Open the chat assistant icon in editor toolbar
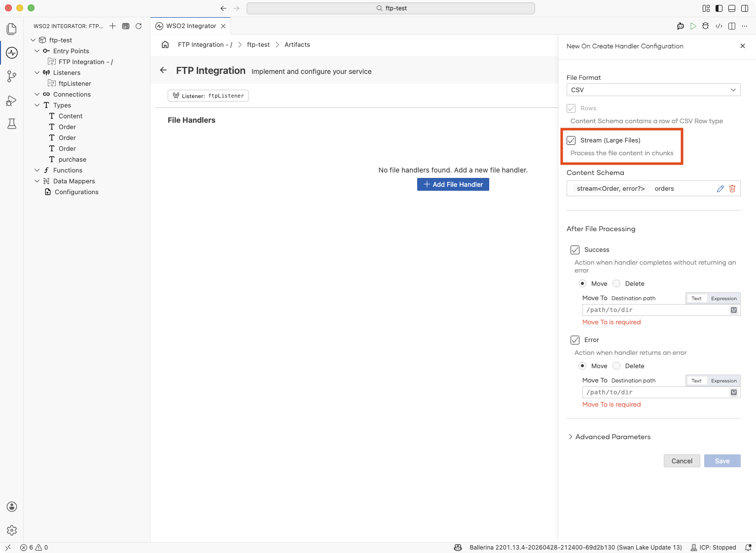Screen dimensions: 756x553 [x=681, y=26]
